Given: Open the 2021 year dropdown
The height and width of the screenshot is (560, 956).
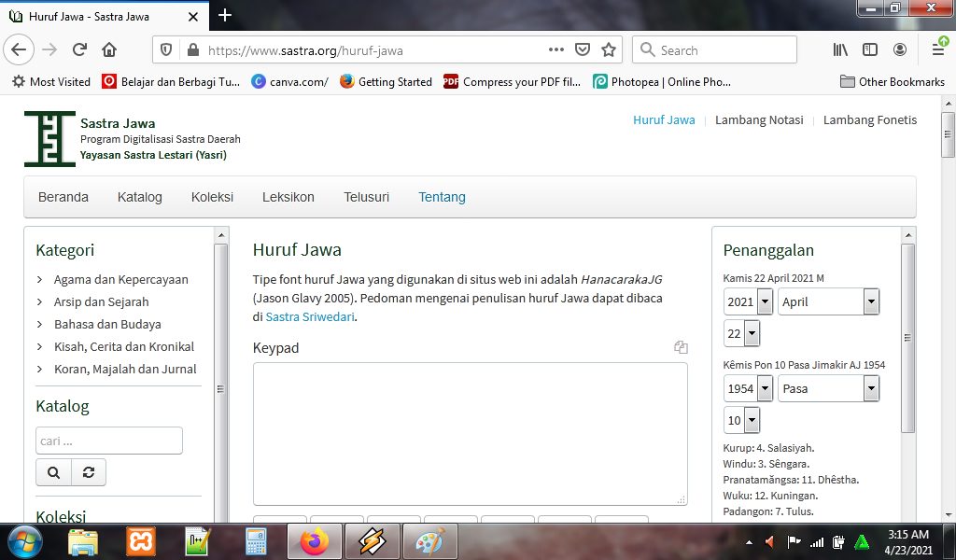Looking at the screenshot, I should (x=748, y=301).
